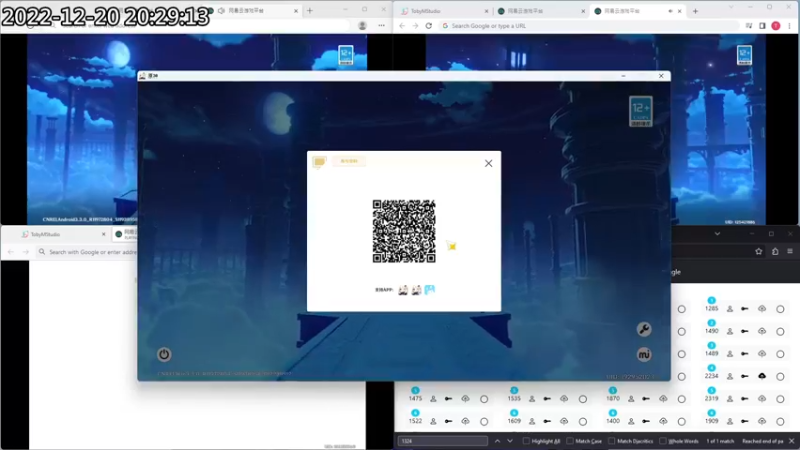Image resolution: width=800 pixels, height=450 pixels.
Task: Open Firefox list-all-tabs chevron
Action: pyautogui.click(x=717, y=234)
